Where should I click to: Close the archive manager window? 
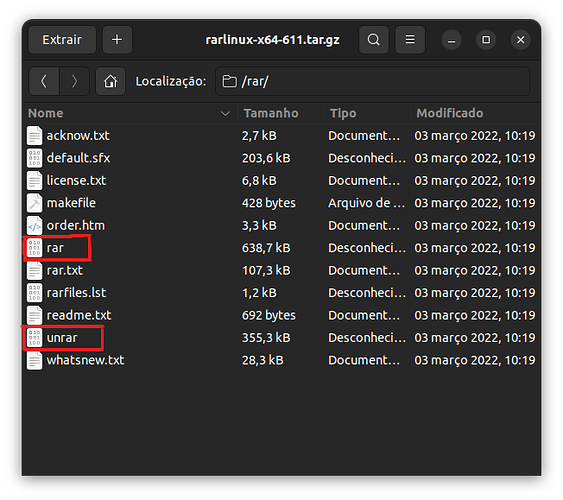pos(520,40)
